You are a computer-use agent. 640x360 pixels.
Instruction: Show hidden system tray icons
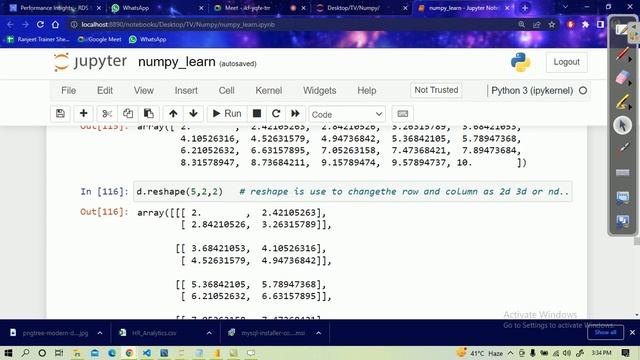click(511, 353)
